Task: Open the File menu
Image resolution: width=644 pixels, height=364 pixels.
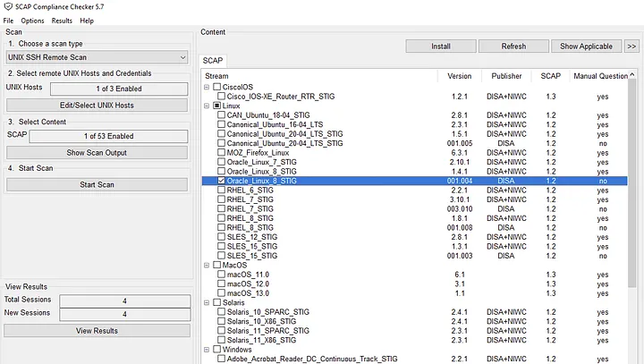Action: click(x=8, y=21)
